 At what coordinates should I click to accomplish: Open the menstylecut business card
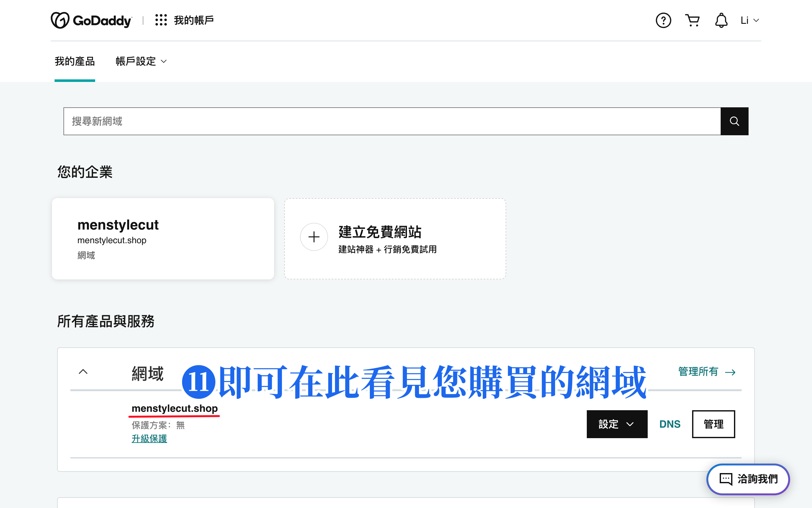coord(163,238)
